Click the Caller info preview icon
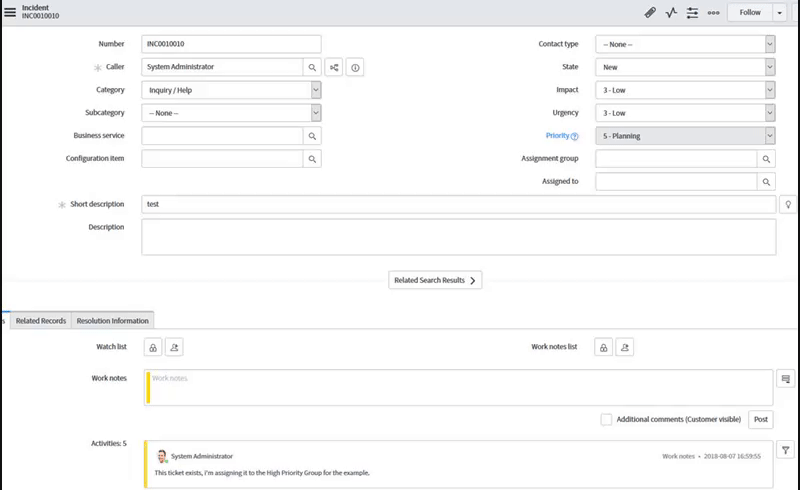The height and width of the screenshot is (490, 800). (355, 67)
